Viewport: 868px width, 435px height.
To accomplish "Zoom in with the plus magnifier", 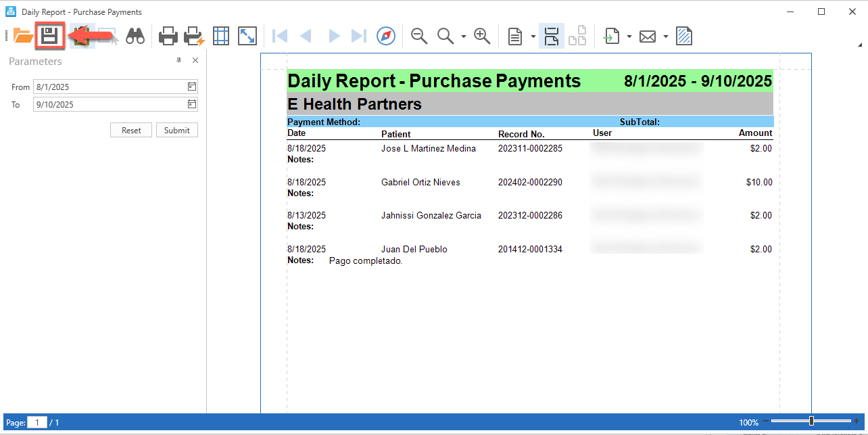I will pyautogui.click(x=482, y=36).
